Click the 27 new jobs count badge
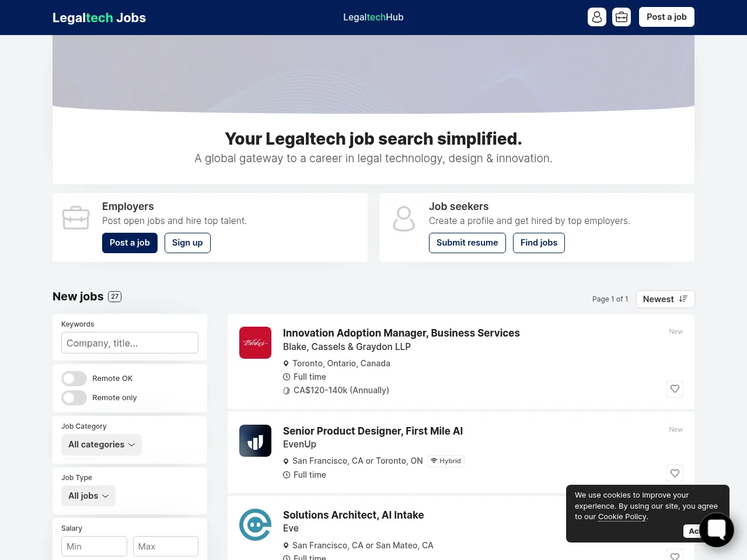Viewport: 747px width, 560px height. point(115,296)
